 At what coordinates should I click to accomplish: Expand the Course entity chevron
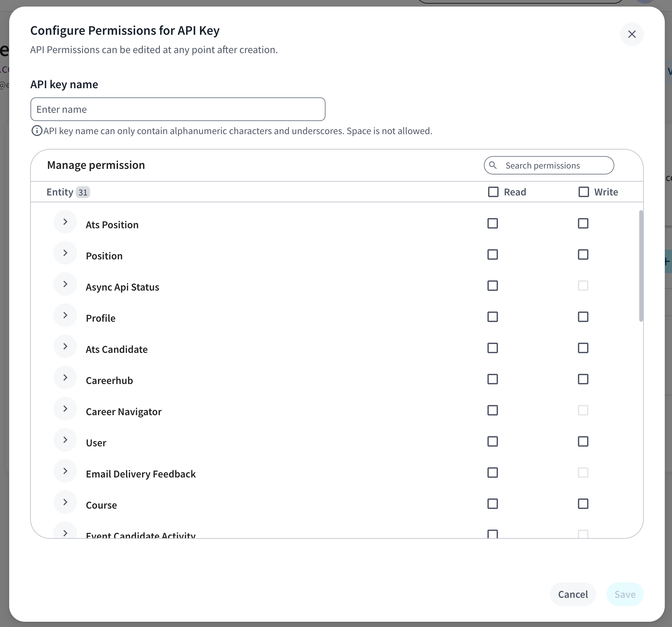[65, 502]
